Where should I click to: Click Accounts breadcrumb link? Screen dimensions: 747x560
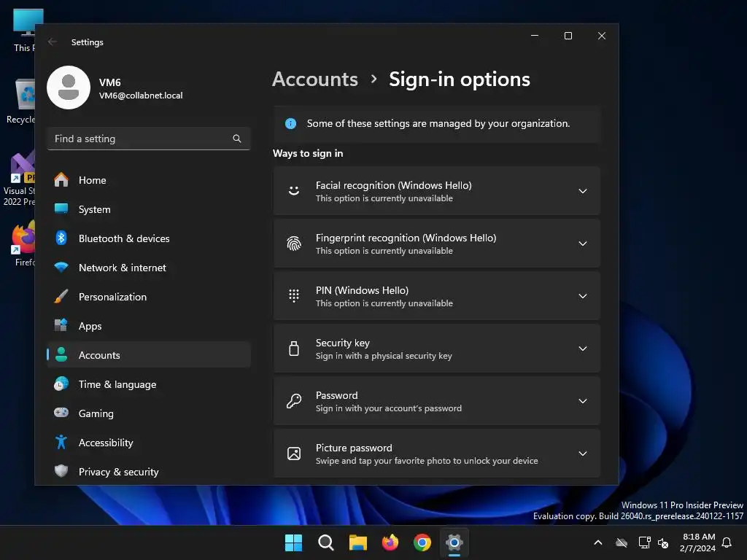315,79
